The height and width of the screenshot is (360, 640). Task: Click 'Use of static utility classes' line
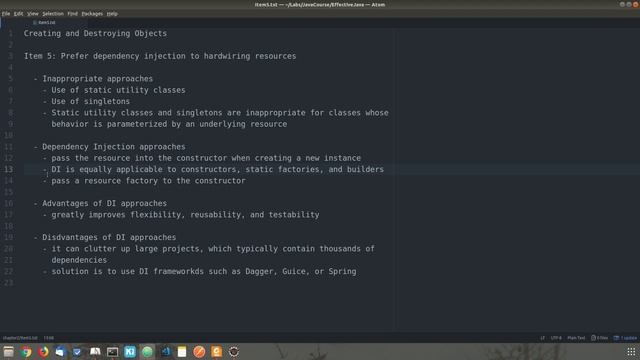tap(114, 90)
